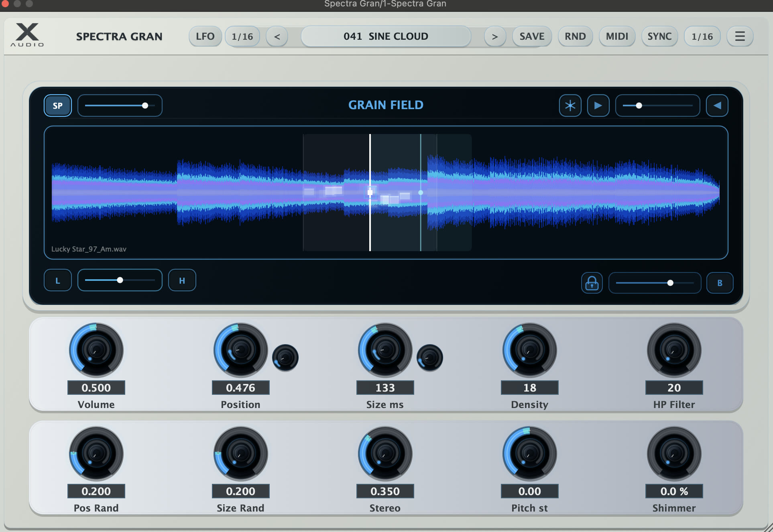This screenshot has height=532, width=773.
Task: Click the Volume knob
Action: [96, 350]
